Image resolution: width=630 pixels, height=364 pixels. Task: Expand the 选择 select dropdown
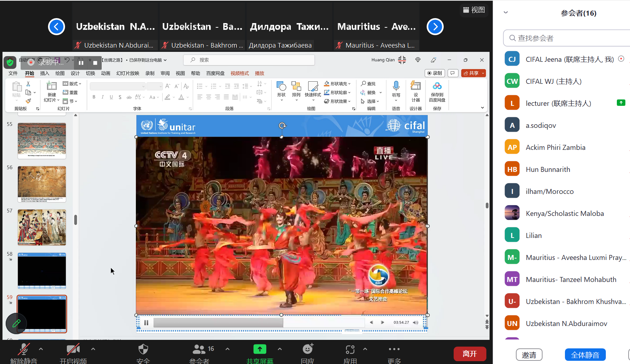tap(370, 101)
